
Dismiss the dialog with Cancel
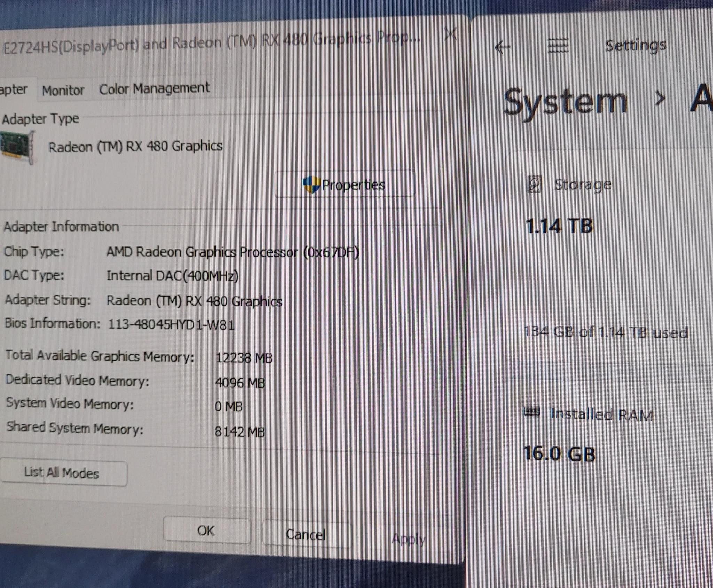coord(306,534)
